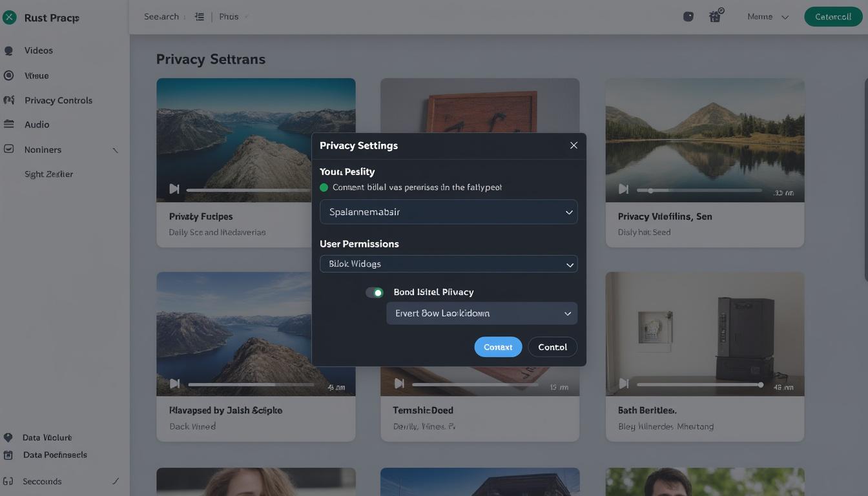Toggle the Bond Isitel Piivacy switch
This screenshot has height=496, width=868.
point(375,293)
